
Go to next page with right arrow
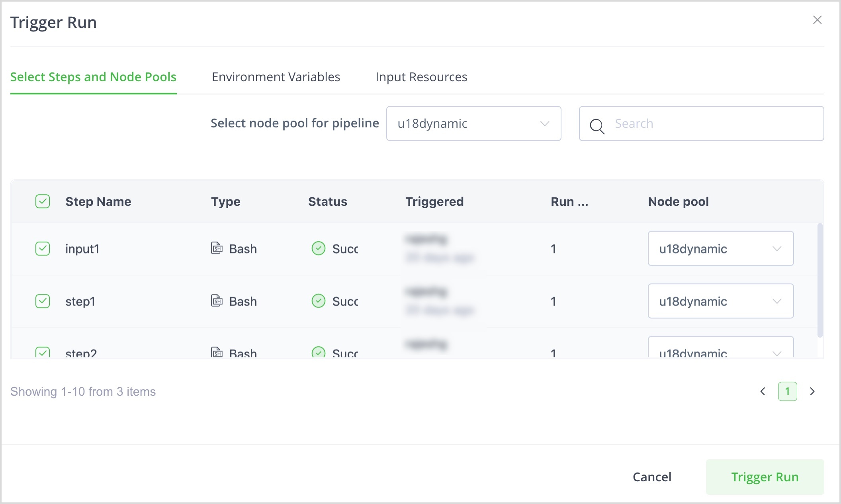coord(812,391)
